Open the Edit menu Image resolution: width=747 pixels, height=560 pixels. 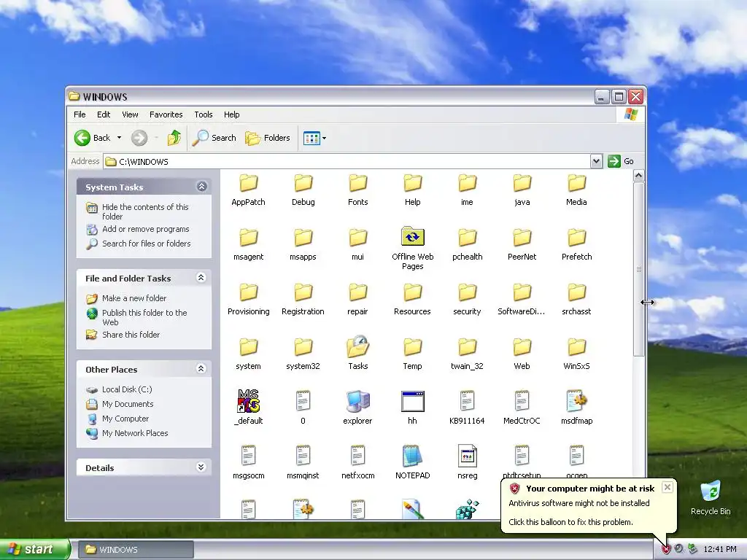[x=104, y=114]
